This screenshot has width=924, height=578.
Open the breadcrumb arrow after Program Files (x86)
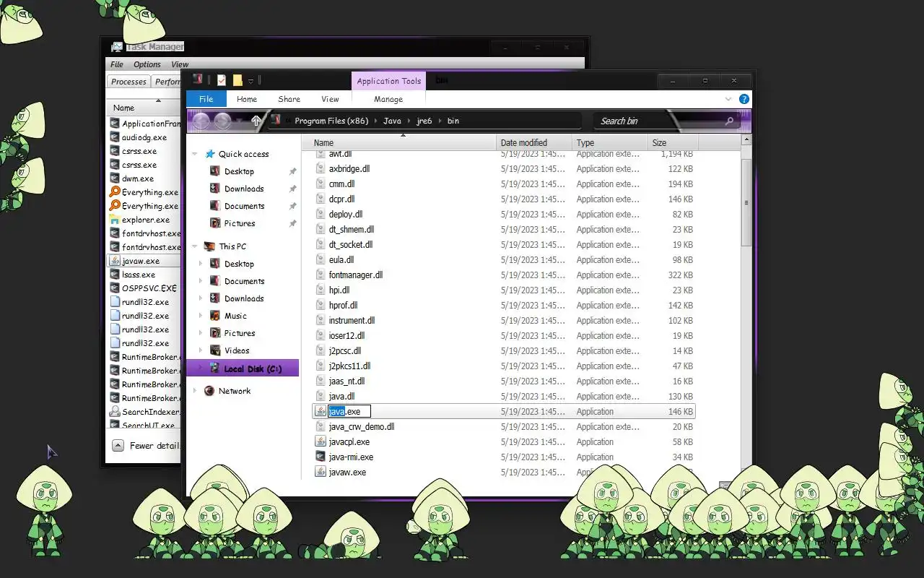pos(375,121)
